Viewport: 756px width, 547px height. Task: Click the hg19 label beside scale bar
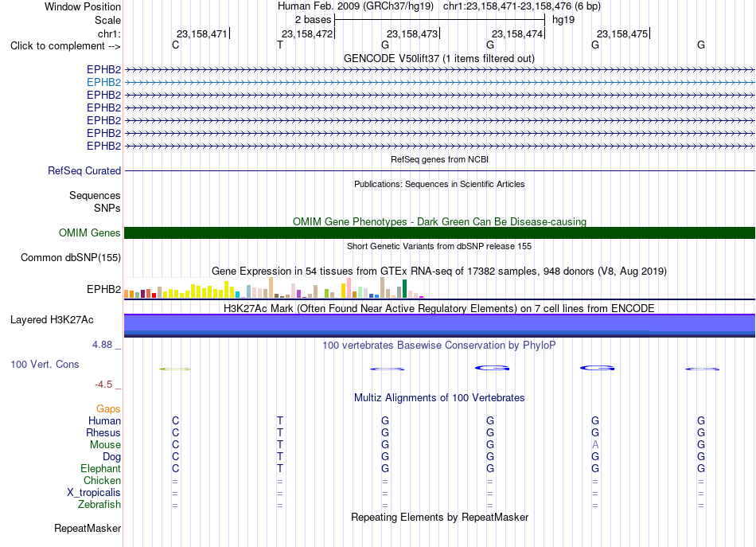tap(563, 20)
